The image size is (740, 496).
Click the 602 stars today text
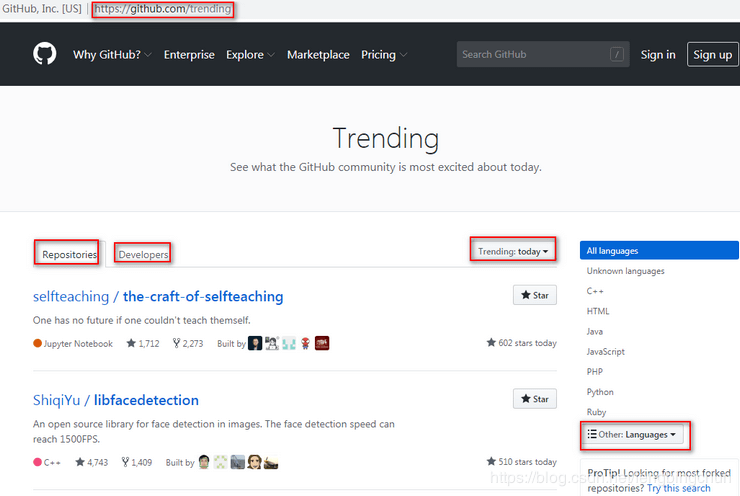coord(521,343)
